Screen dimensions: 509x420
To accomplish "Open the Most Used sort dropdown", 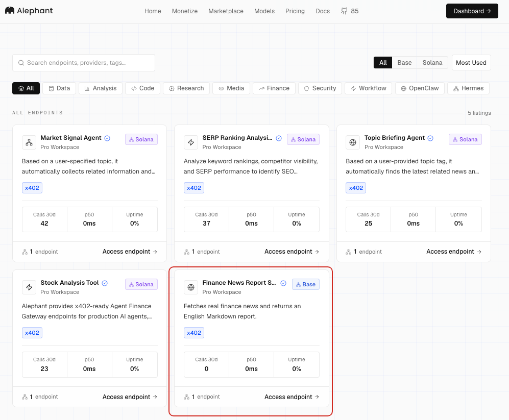I will pos(471,63).
